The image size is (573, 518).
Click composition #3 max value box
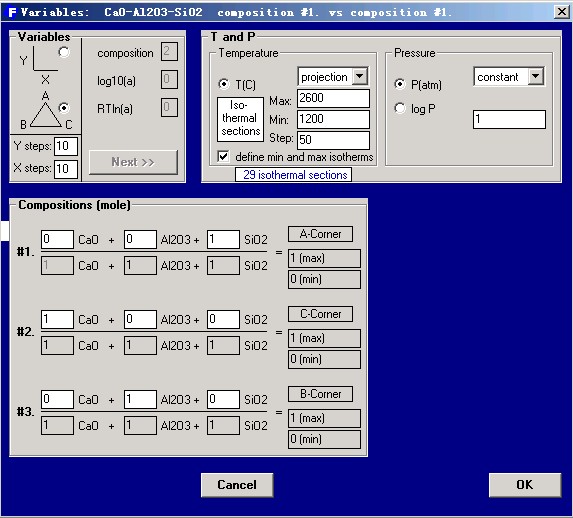(x=324, y=418)
